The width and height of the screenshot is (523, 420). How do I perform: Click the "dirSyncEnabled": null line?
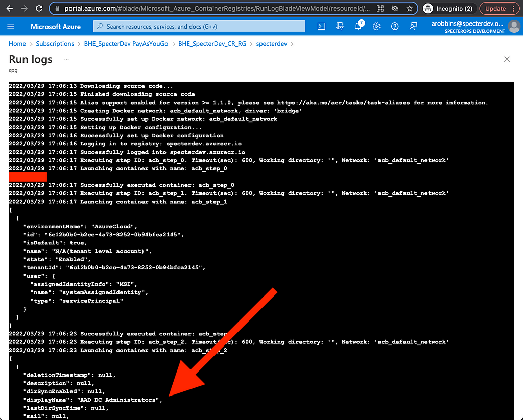click(x=64, y=391)
